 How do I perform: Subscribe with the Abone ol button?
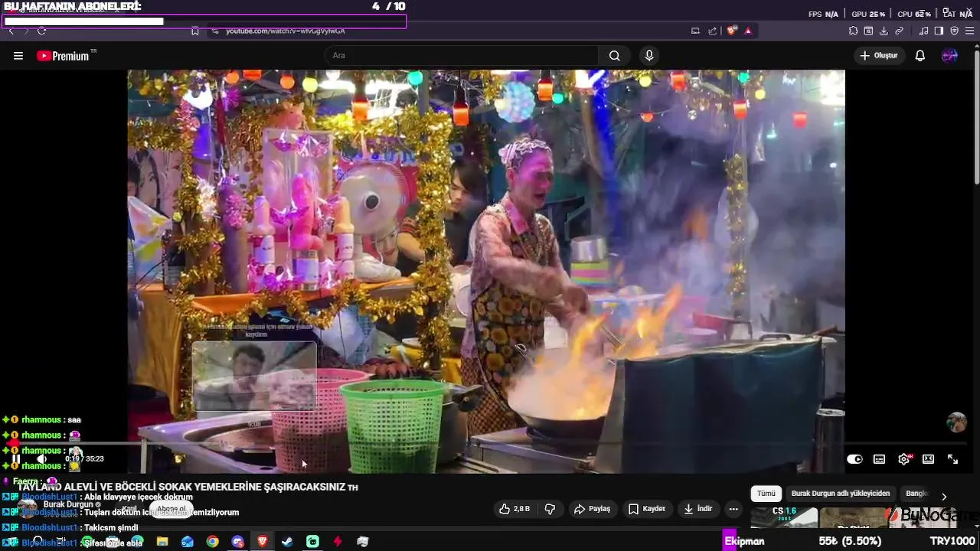pyautogui.click(x=171, y=509)
